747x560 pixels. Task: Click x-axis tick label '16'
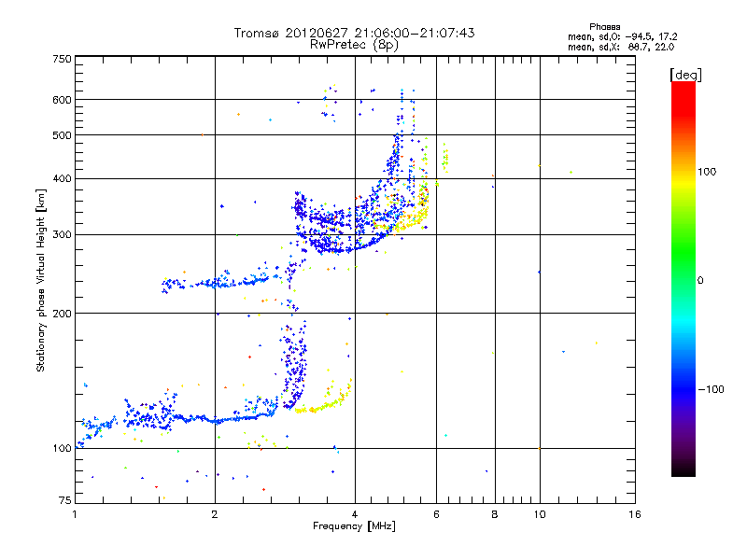tap(635, 514)
